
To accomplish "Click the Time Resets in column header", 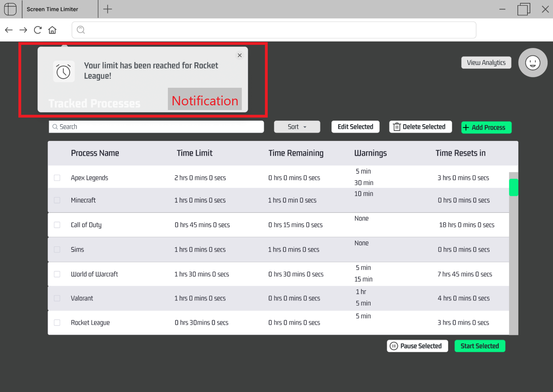I will 460,153.
